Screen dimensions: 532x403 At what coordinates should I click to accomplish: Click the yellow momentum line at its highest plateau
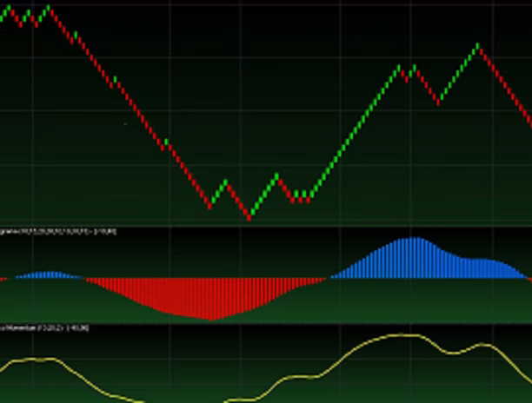coord(404,335)
